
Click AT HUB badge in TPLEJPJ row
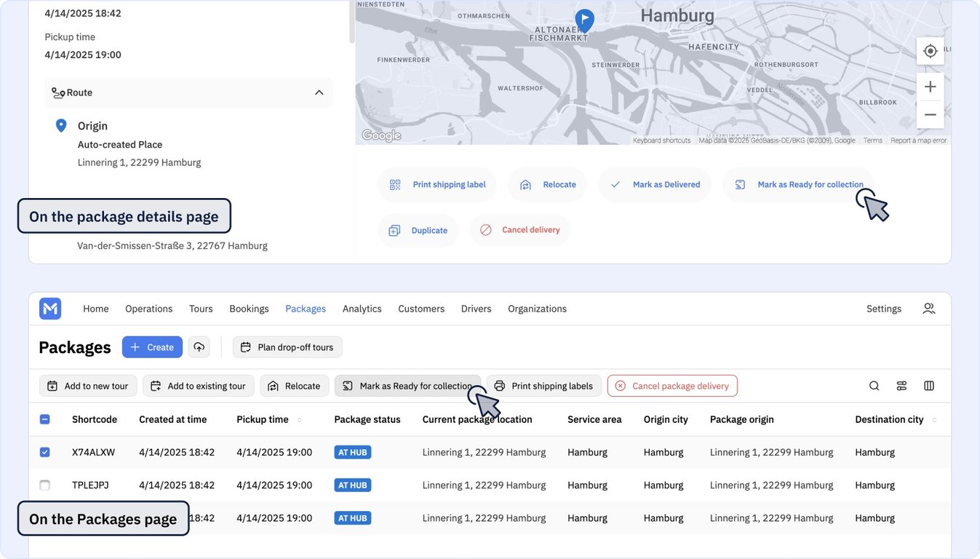tap(353, 485)
